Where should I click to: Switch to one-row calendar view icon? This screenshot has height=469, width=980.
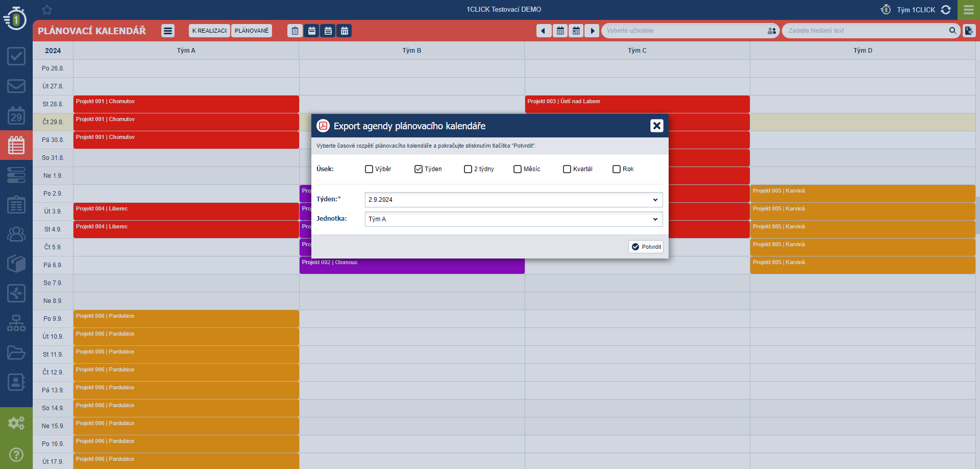coord(311,31)
